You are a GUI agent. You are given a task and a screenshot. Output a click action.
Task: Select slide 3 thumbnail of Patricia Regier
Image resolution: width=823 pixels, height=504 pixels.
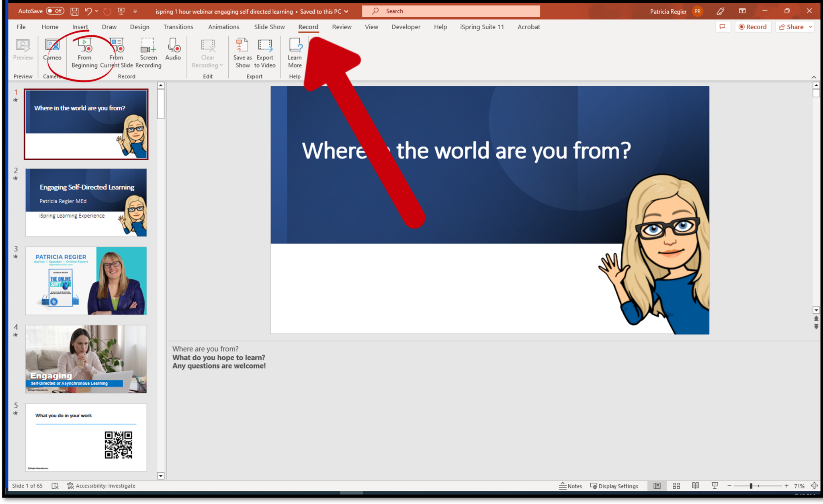[x=86, y=280]
